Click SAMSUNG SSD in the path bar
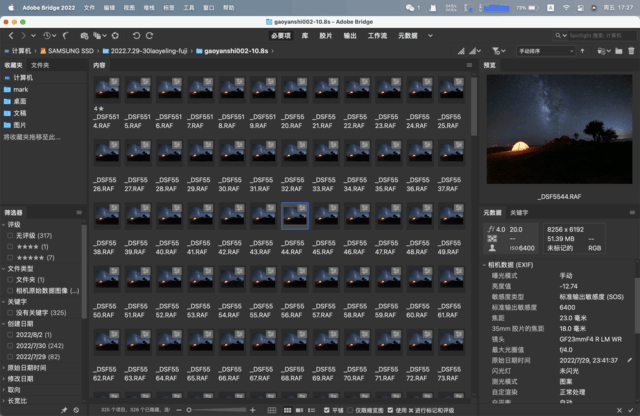 70,51
